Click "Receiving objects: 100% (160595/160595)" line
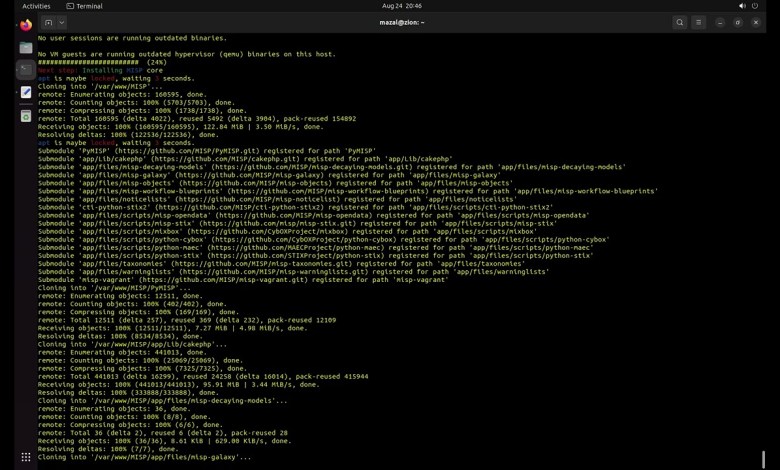Viewport: 780px width, 470px height. (181, 126)
